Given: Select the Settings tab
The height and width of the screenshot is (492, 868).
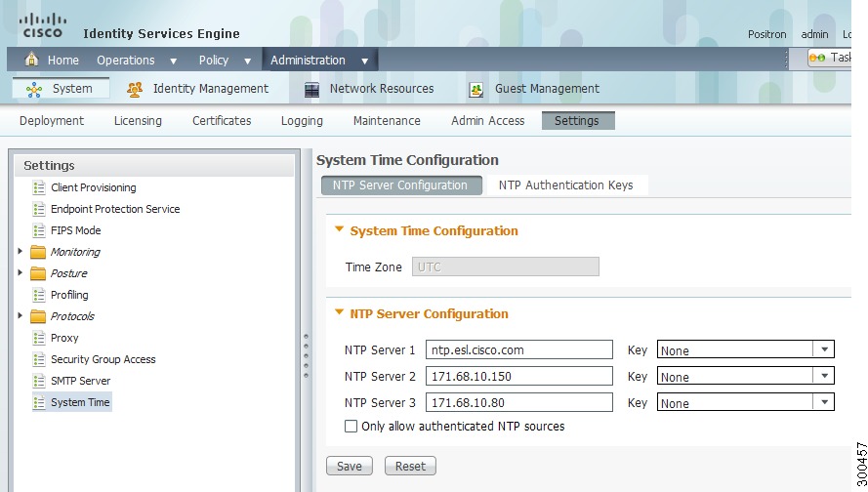Looking at the screenshot, I should (578, 121).
